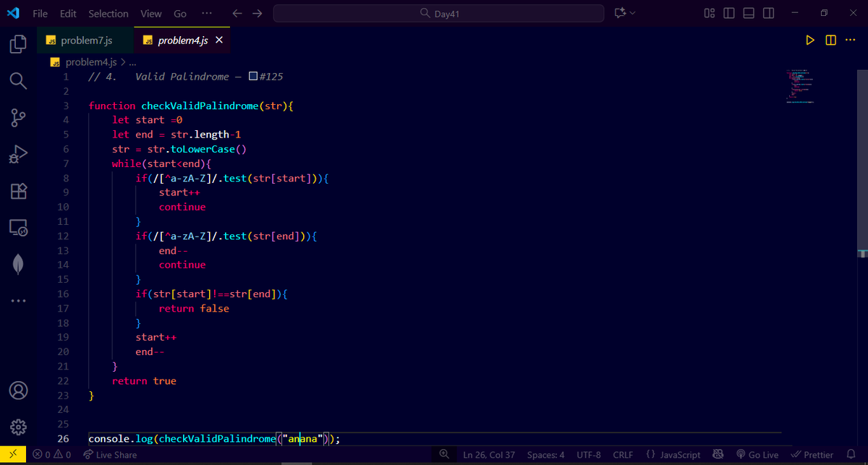Start the Go Live server
868x465 pixels.
coord(757,454)
